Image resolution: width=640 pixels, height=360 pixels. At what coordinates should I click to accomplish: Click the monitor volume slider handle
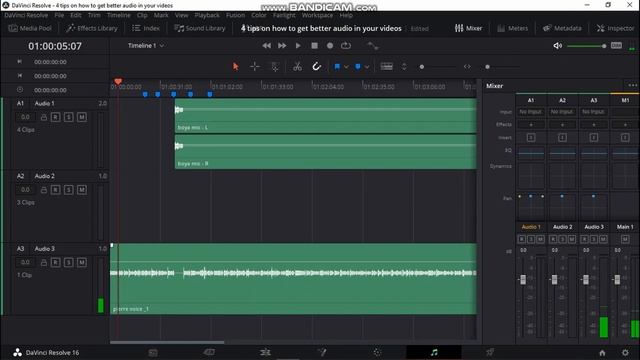click(604, 46)
